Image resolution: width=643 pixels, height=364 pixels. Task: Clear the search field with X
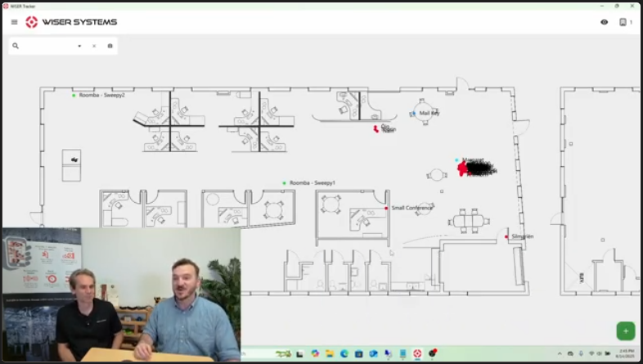[x=94, y=46]
